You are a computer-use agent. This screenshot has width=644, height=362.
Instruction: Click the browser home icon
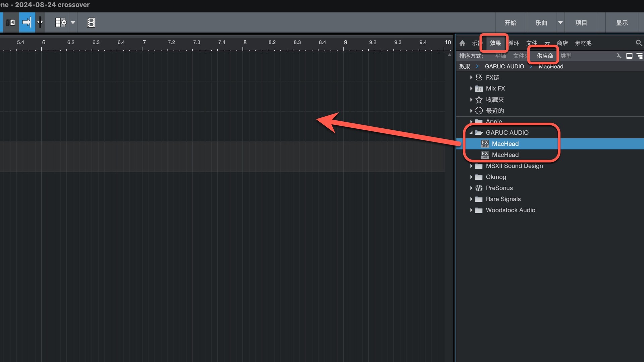click(463, 43)
